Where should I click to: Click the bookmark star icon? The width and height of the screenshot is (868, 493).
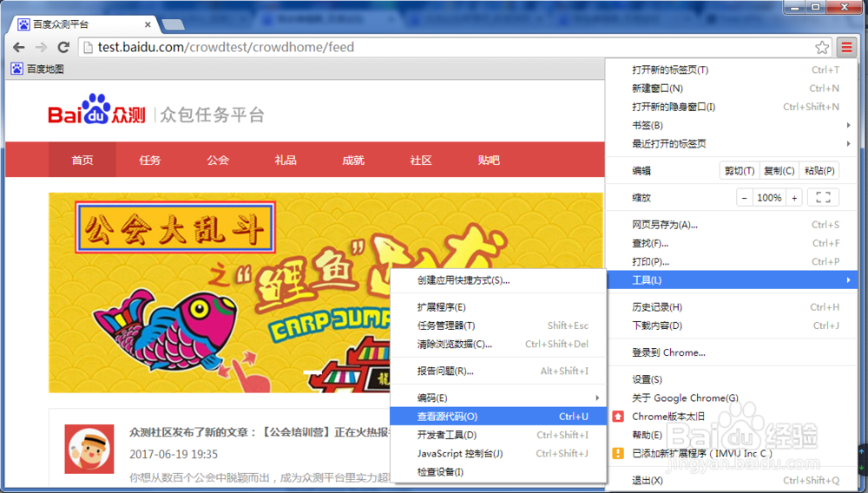pos(822,48)
